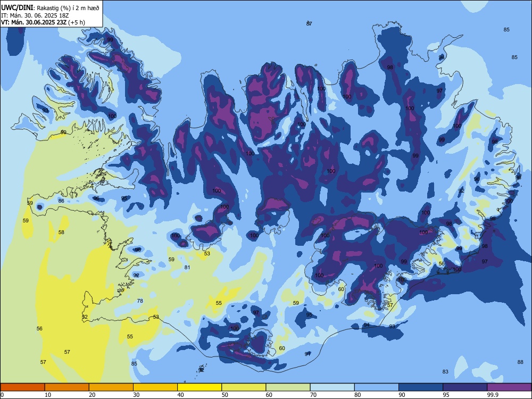Click the '90' legend scale label
Screen dimensions: 532x399
pyautogui.click(x=402, y=395)
